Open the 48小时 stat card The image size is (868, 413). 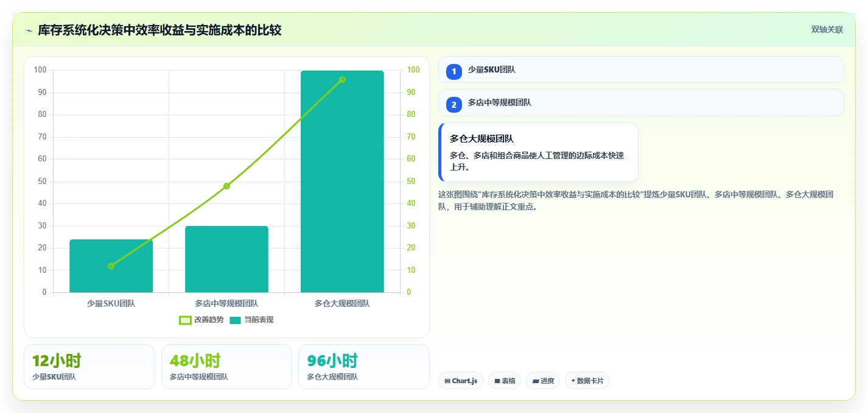tap(226, 367)
